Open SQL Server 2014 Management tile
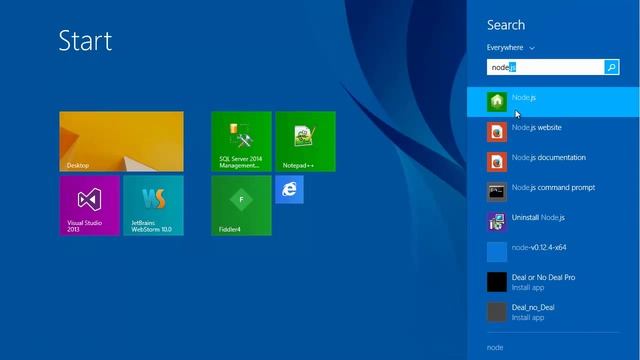This screenshot has width=640, height=360. pyautogui.click(x=241, y=141)
